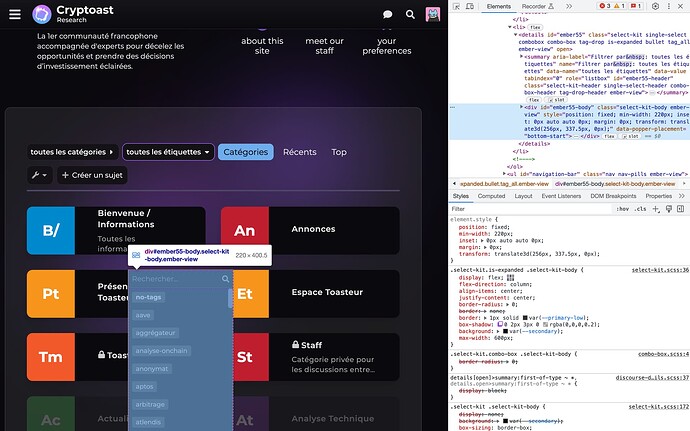690x431 pixels.
Task: Open DevTools settings gear icon
Action: point(655,6)
